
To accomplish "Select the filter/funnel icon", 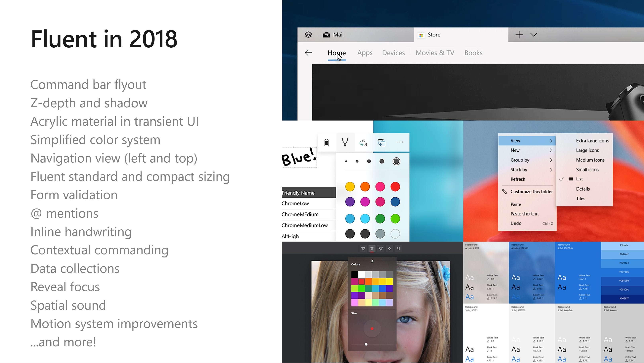I will click(345, 142).
